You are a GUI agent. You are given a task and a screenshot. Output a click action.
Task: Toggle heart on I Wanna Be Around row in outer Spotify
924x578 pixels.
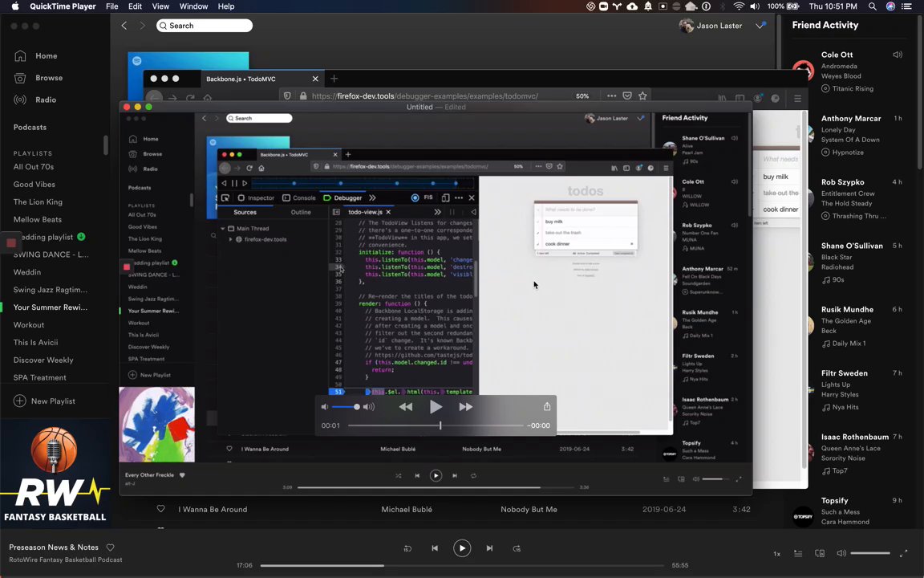(160, 509)
